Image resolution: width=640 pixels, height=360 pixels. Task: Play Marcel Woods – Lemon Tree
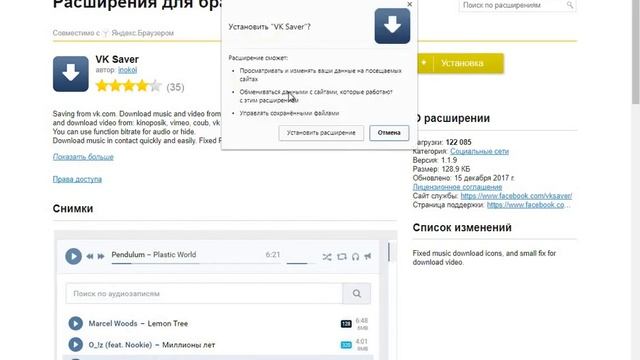tap(76, 323)
